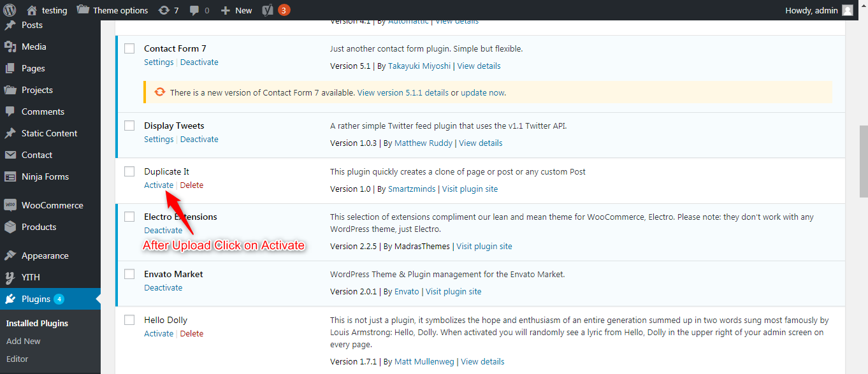The image size is (868, 374).
Task: Open Ninja Forms in the sidebar menu
Action: (x=45, y=176)
